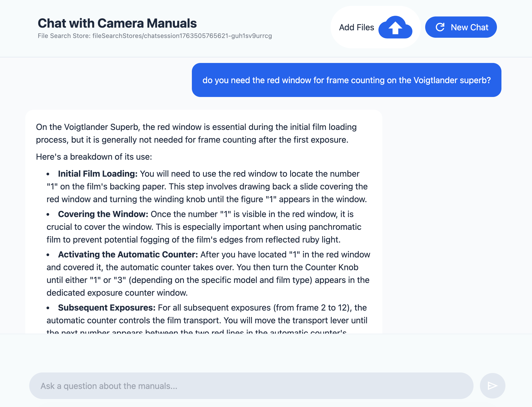Screen dimensions: 532x407
Task: Click the Add Files label
Action: coord(356,27)
